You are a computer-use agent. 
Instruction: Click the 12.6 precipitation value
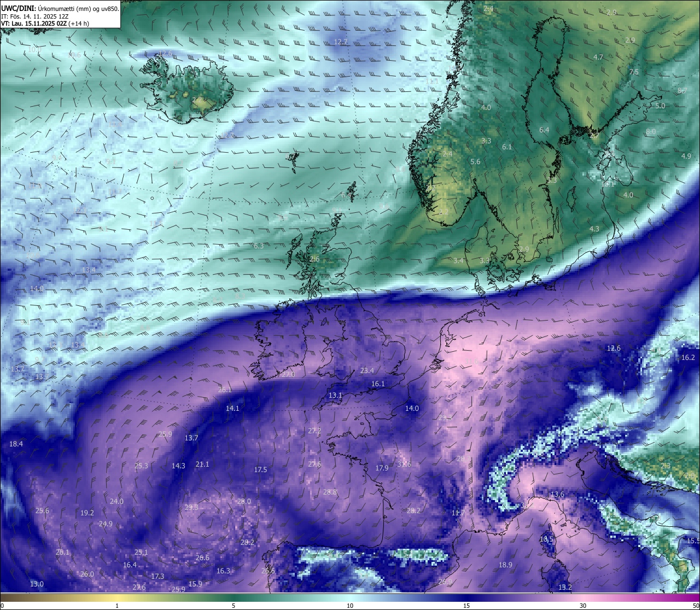pos(614,348)
